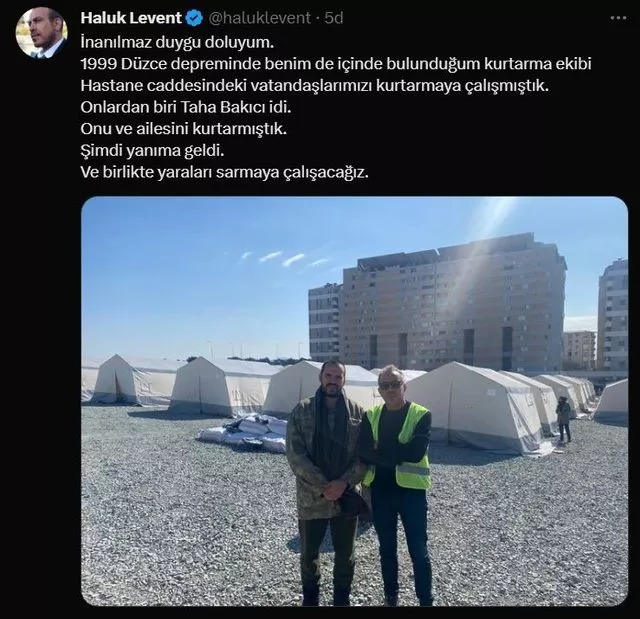640x619 pixels.
Task: Select the line 'İnanılmaz duygu doluyum.'
Action: (x=177, y=42)
